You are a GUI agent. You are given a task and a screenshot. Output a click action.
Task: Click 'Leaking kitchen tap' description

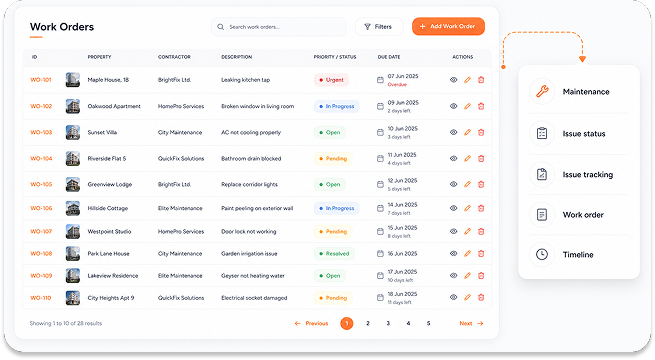click(x=246, y=80)
